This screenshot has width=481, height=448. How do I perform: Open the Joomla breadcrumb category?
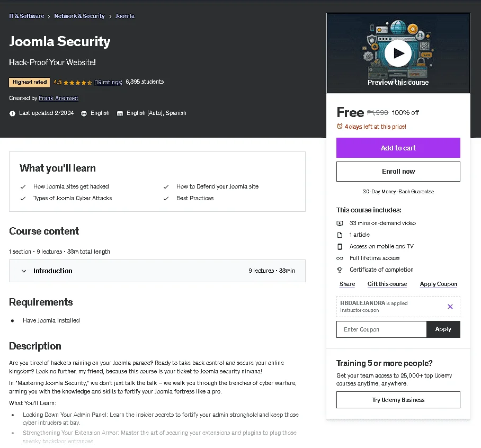pyautogui.click(x=125, y=16)
